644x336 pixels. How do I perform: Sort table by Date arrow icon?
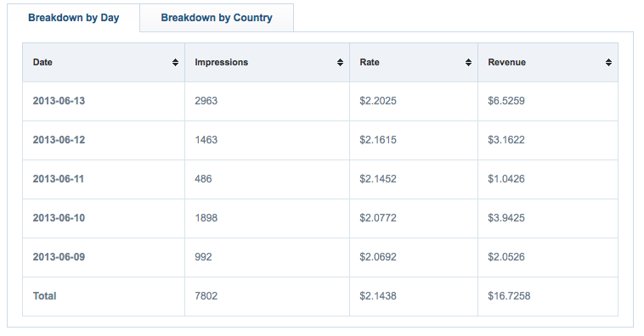[x=175, y=62]
